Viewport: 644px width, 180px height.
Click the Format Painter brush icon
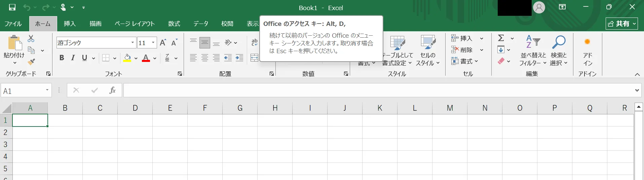tap(31, 62)
